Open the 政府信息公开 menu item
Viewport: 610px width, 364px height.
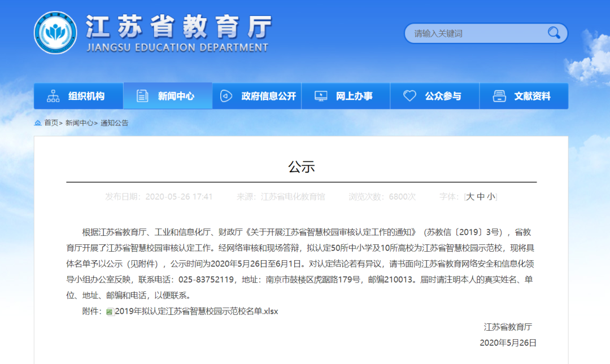(268, 96)
